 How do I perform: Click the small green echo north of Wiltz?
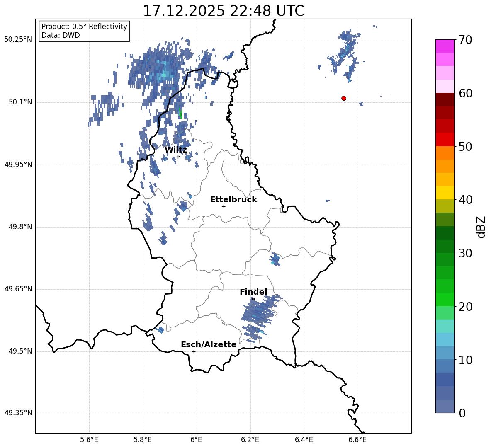180,113
